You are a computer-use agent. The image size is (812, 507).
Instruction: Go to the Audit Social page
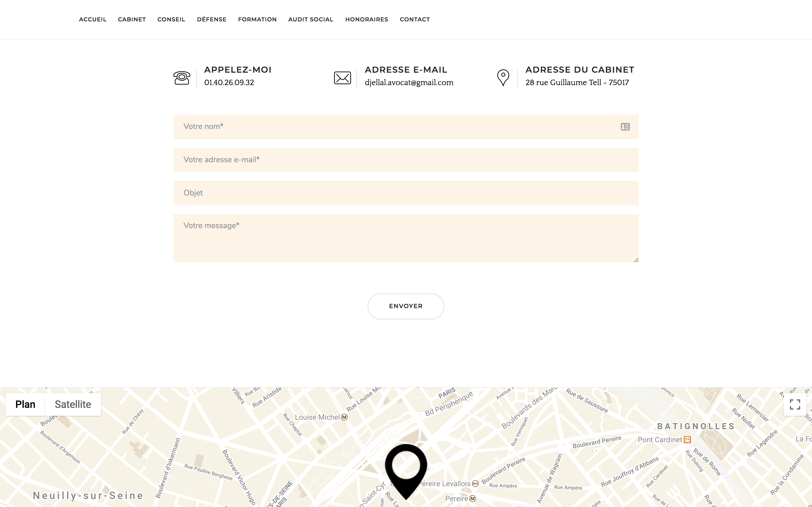pos(310,19)
